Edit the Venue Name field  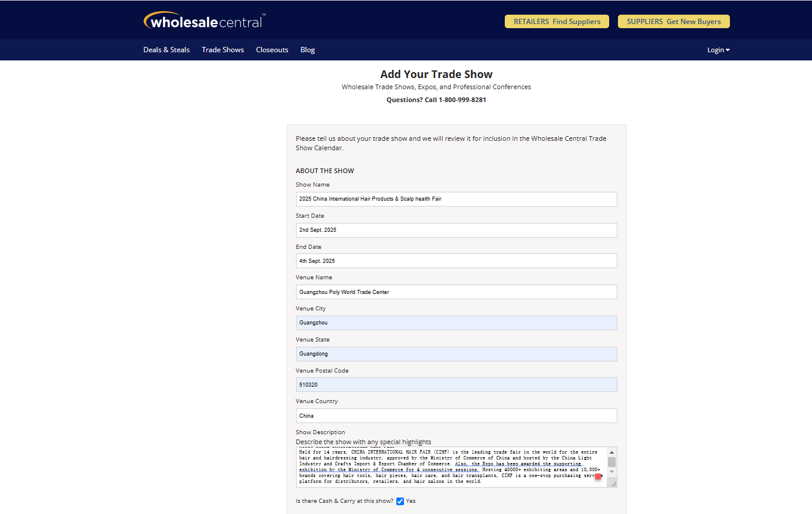point(456,292)
